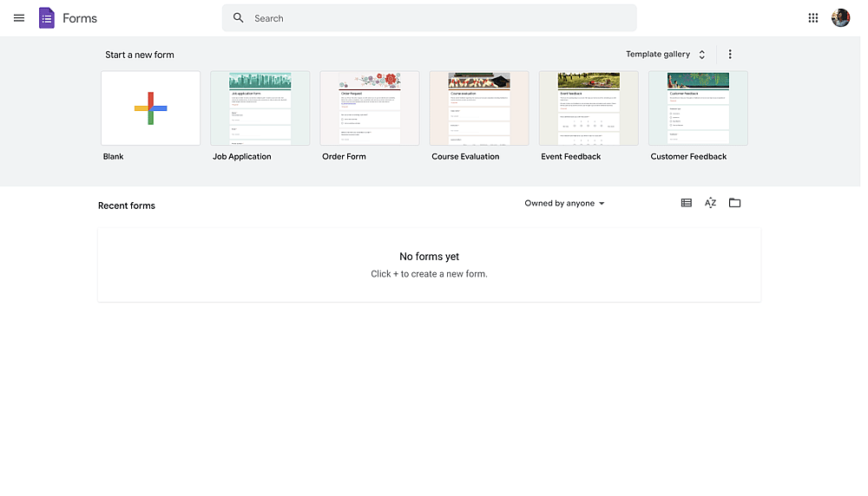Open the main hamburger menu
This screenshot has width=868, height=496.
coord(19,18)
